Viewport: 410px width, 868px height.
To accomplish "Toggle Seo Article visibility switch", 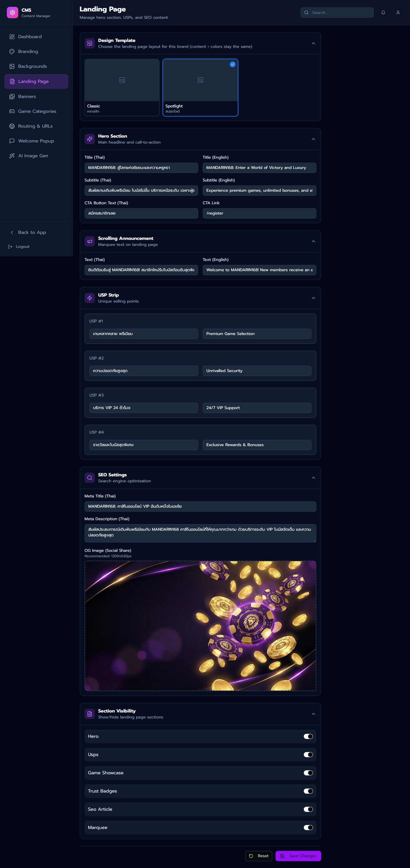I will (x=308, y=809).
